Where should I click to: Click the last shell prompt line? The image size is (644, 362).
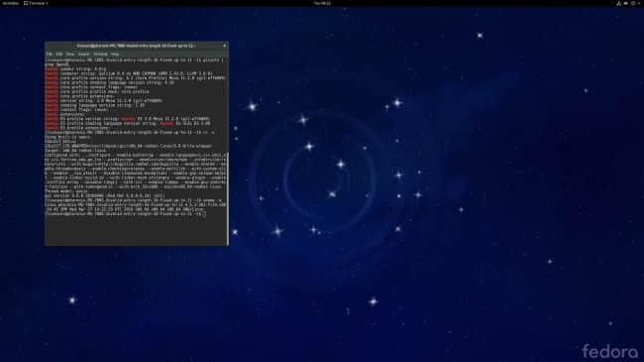(x=125, y=214)
